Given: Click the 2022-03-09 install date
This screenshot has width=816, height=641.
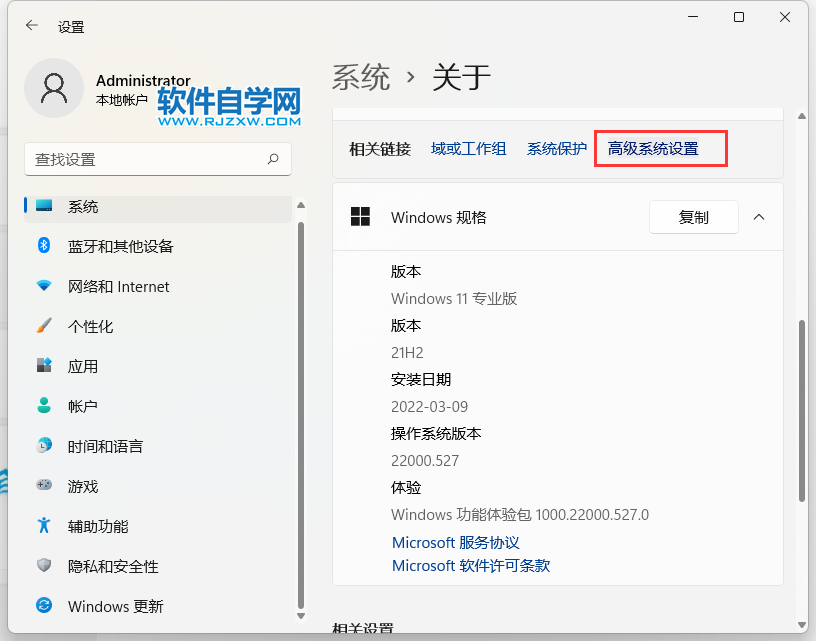Looking at the screenshot, I should tap(429, 406).
